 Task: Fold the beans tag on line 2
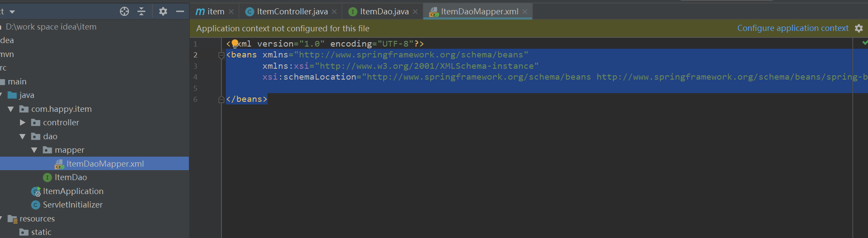pyautogui.click(x=221, y=55)
